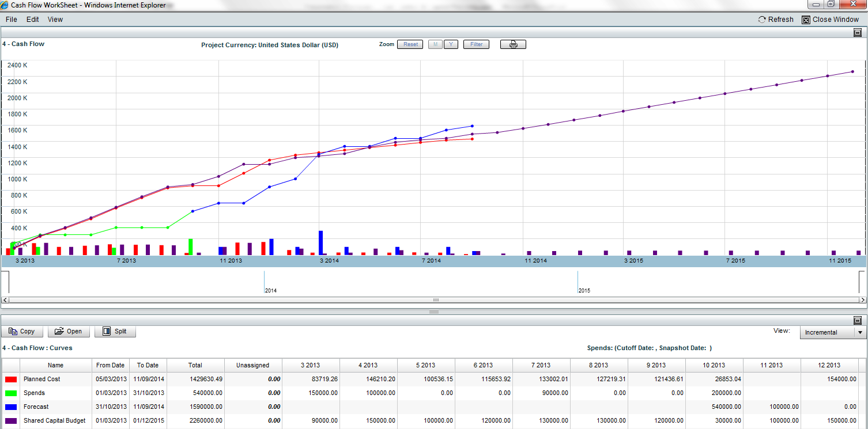Image resolution: width=868 pixels, height=429 pixels.
Task: Click the blue Forecast color swatch
Action: 10,407
